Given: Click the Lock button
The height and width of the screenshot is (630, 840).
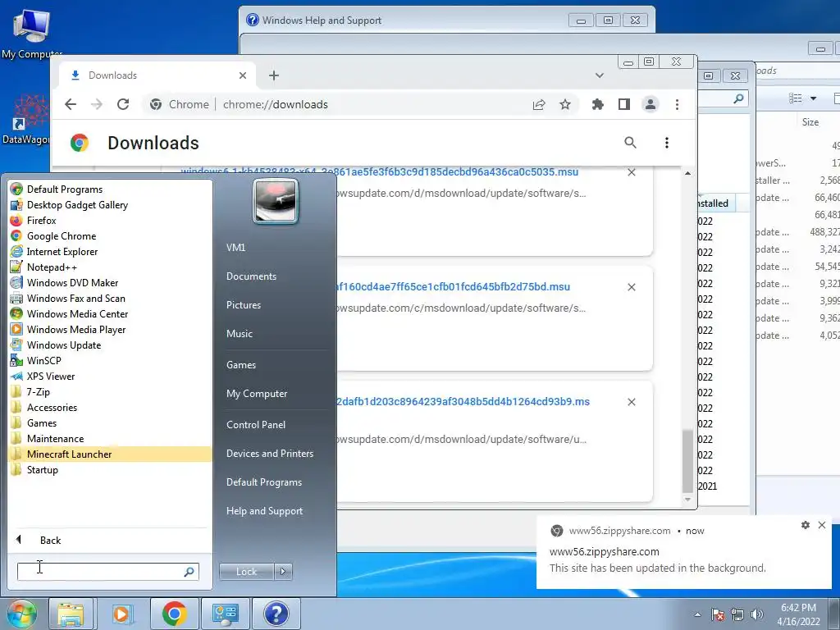Looking at the screenshot, I should tap(246, 572).
